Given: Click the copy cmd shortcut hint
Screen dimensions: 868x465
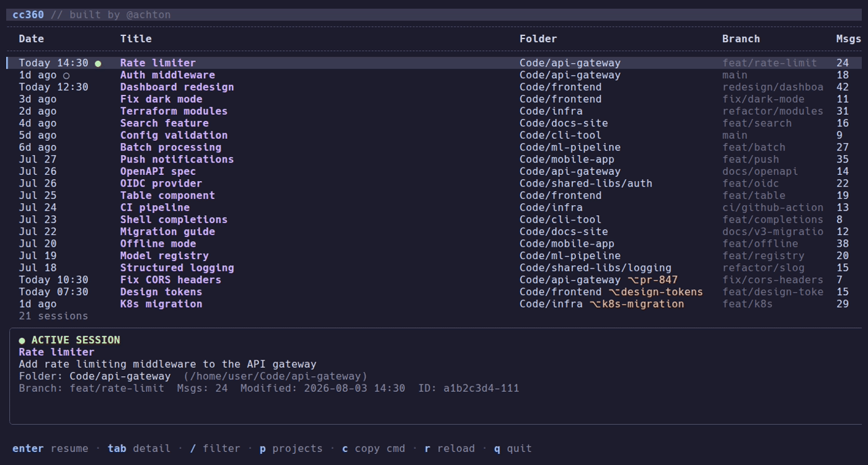Looking at the screenshot, I should pos(373,448).
